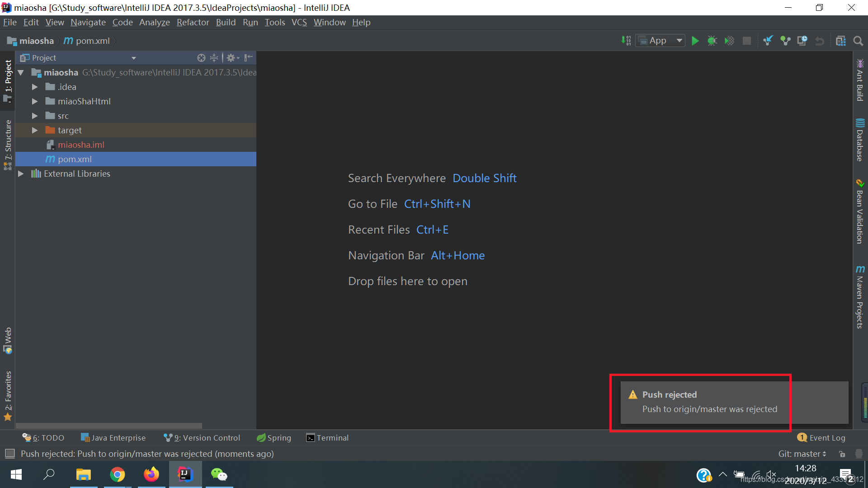Click the Make Project build icon

(x=626, y=41)
